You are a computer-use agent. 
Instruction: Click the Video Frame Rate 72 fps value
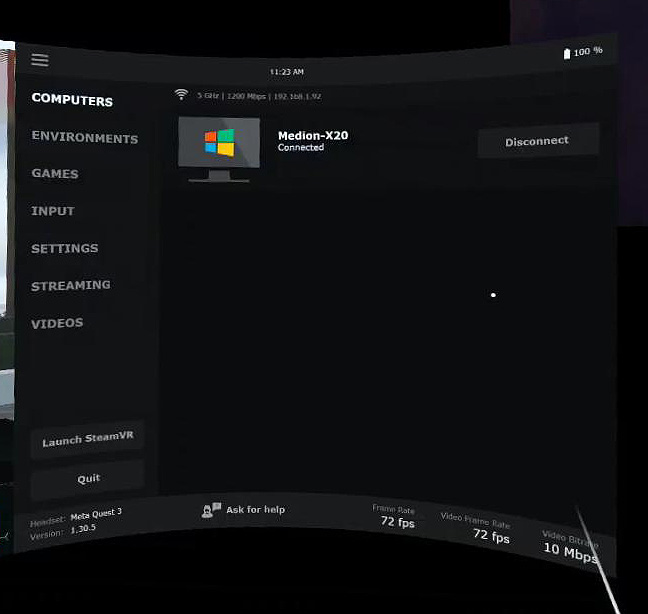tap(491, 535)
